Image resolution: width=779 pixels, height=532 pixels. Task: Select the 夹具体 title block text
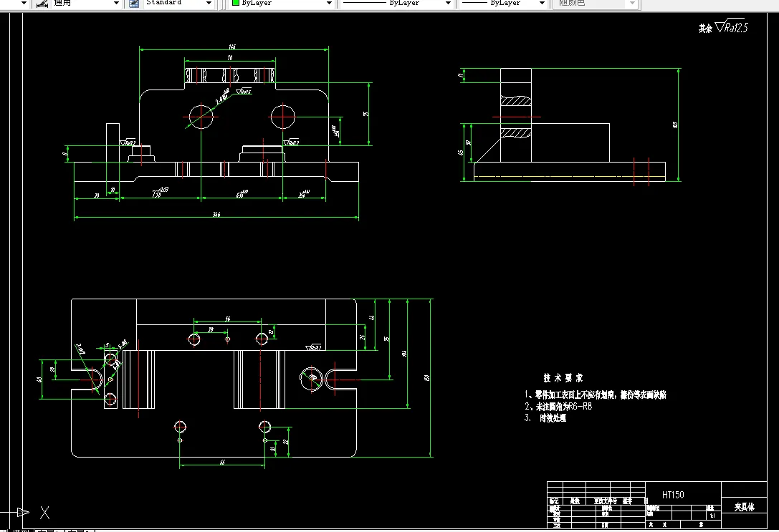[744, 507]
